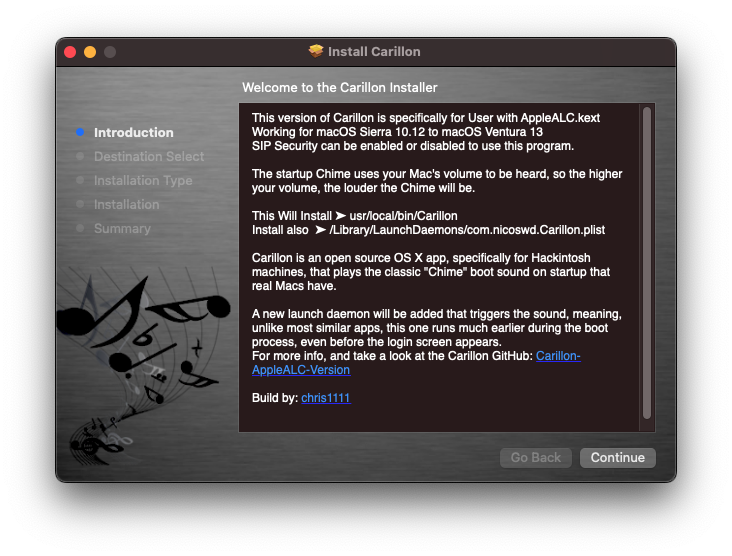Click the usr/local/bin/Carillon path text
The image size is (732, 556).
coord(403,216)
